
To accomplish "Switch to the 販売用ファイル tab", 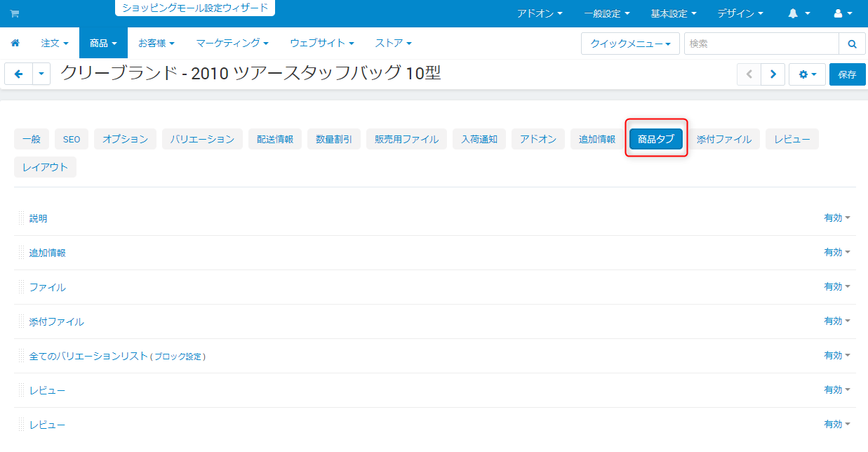I will [x=406, y=139].
